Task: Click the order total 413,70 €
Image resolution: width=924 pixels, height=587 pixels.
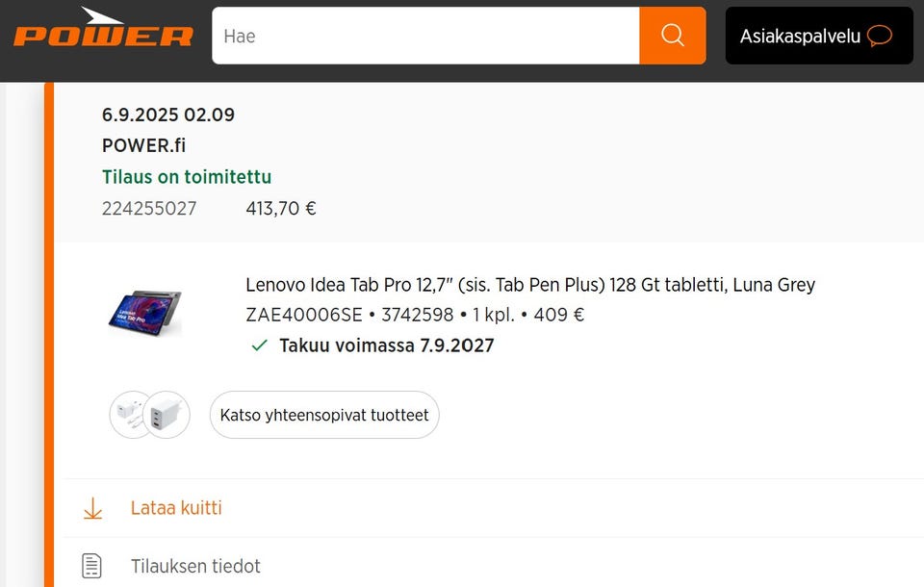Action: 281,208
